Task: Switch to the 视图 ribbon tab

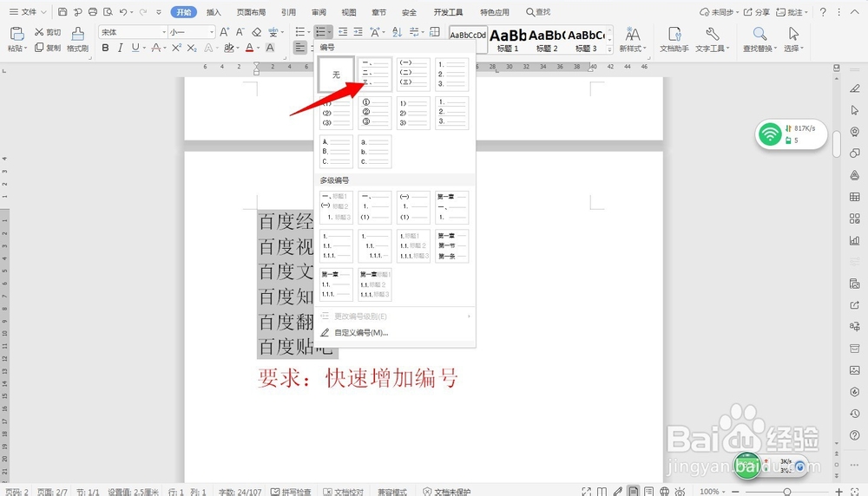Action: (349, 12)
